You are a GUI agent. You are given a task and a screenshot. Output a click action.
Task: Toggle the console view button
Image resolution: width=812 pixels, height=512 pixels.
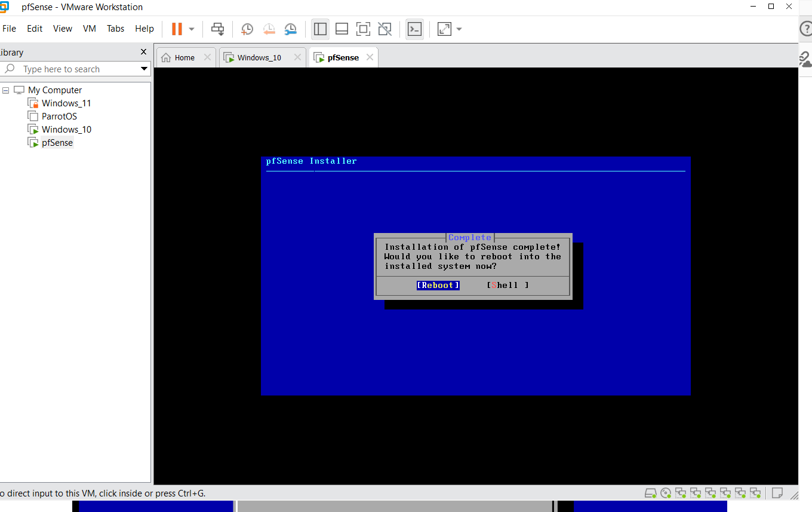coord(414,29)
